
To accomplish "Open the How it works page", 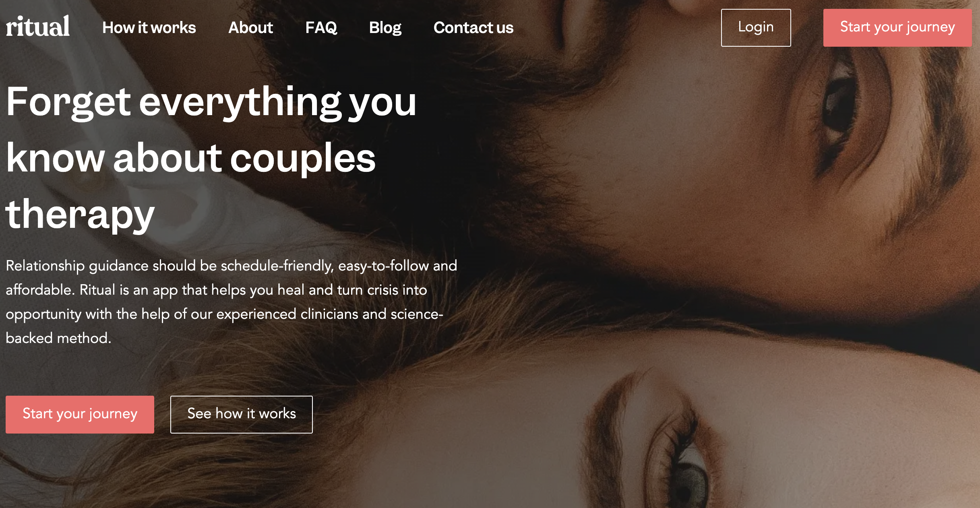I will tap(149, 28).
